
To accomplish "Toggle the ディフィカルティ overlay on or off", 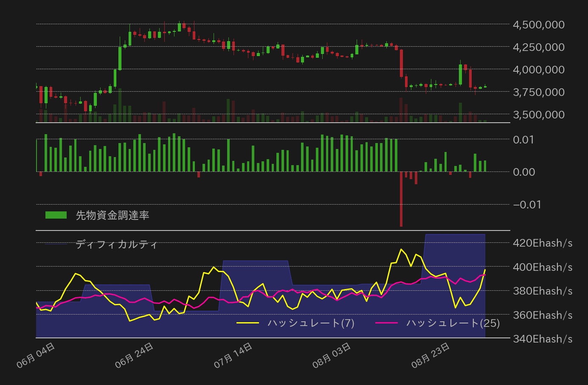I will point(116,244).
